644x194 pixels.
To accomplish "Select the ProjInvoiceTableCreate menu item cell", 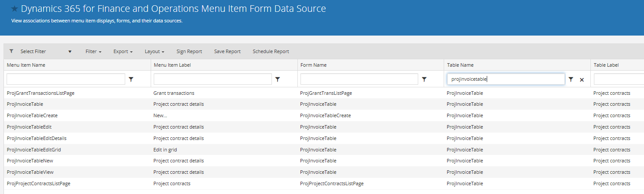I will [x=32, y=115].
